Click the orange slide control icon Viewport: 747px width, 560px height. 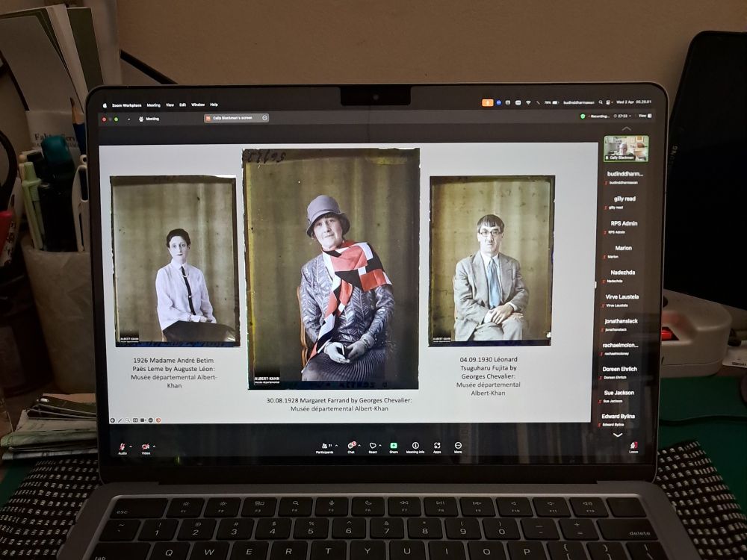(x=158, y=420)
